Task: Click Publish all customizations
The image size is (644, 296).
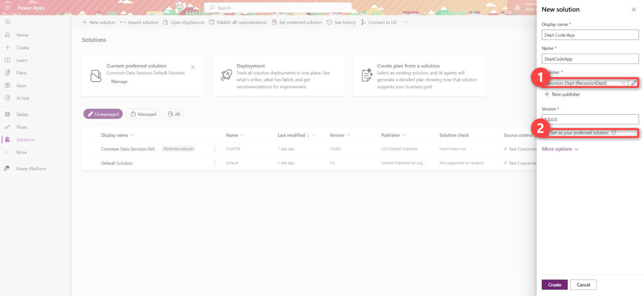Action: pyautogui.click(x=238, y=23)
